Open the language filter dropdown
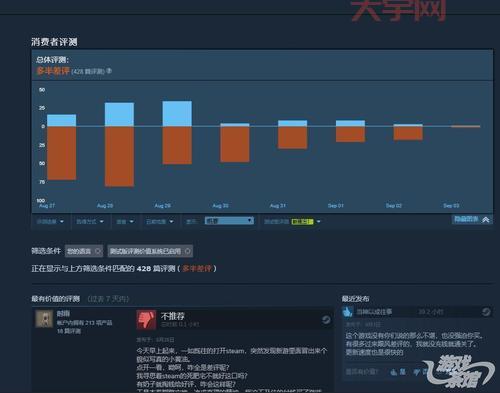500x393 pixels. [x=125, y=222]
